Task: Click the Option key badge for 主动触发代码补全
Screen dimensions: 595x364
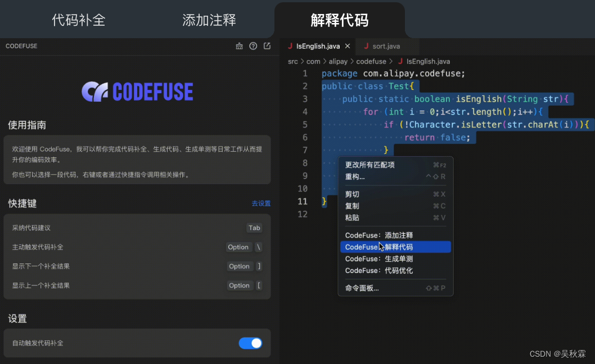Action: (x=238, y=247)
